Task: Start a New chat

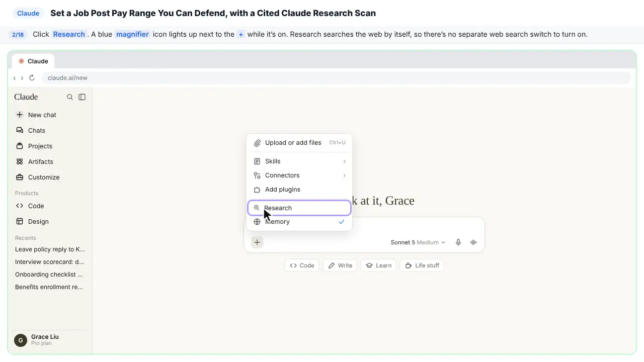Action: point(50,115)
